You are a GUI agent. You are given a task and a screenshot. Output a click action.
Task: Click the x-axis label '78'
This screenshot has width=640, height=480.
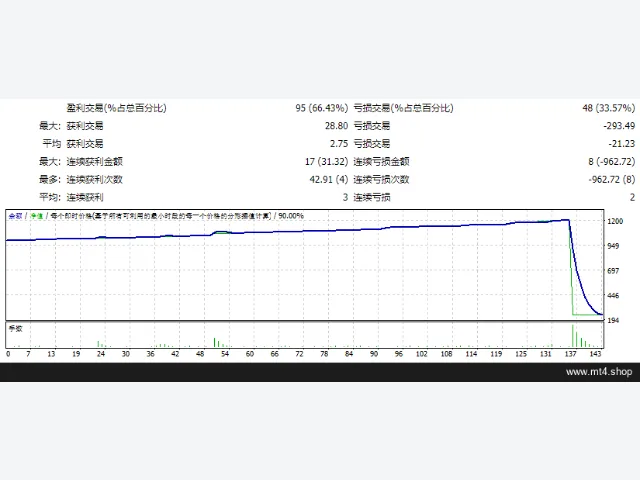pos(324,354)
